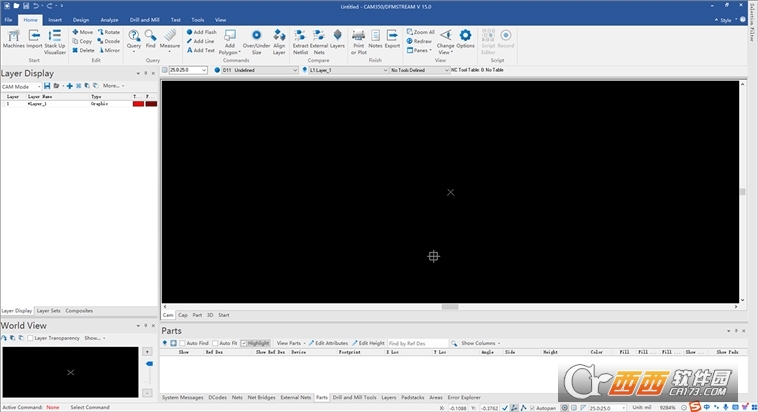The image size is (758, 412).
Task: Choose the Copy command
Action: click(x=82, y=41)
